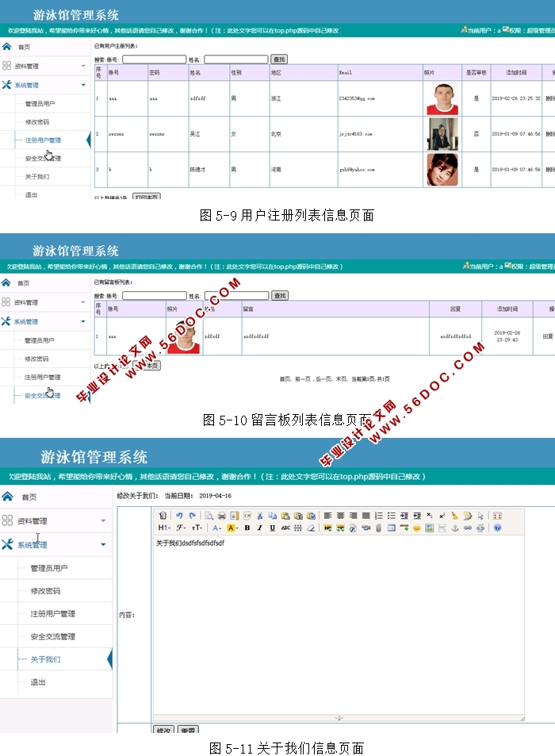Click the Undo icon in editor toolbar

(x=180, y=516)
